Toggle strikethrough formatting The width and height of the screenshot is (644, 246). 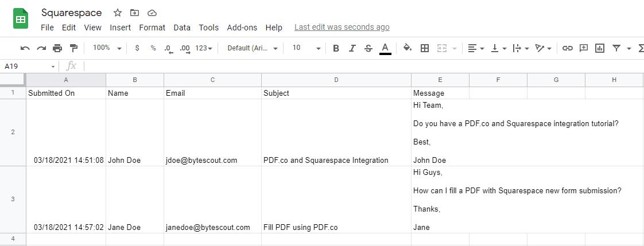(x=368, y=48)
